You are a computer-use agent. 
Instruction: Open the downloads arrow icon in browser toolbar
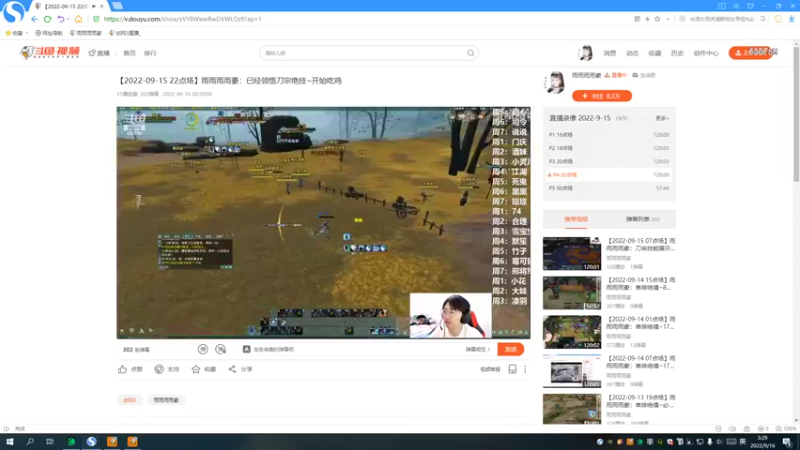click(x=791, y=19)
